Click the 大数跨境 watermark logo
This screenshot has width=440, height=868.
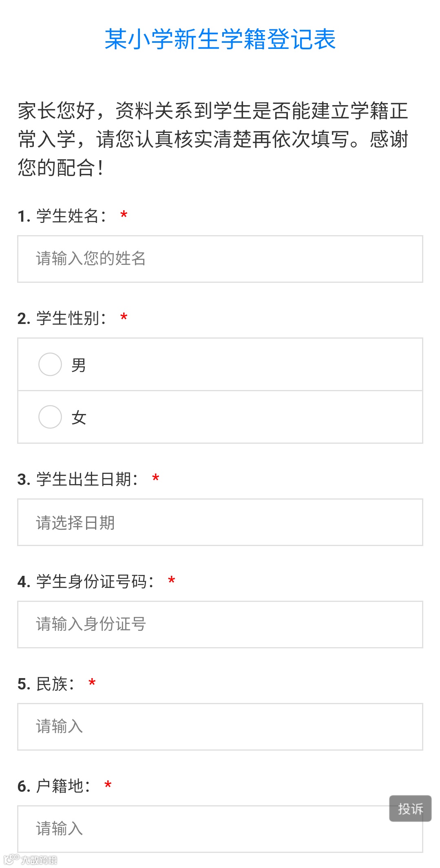(31, 859)
